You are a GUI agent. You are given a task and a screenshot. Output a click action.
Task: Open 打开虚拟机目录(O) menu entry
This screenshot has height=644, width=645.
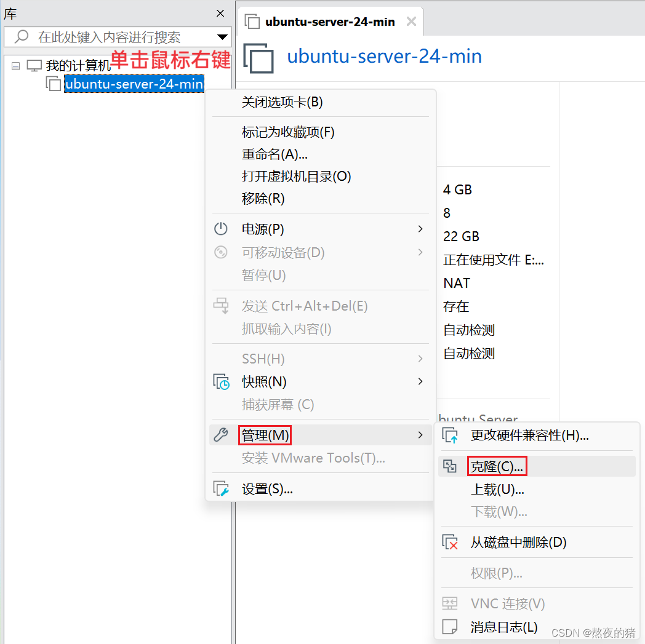pos(321,177)
